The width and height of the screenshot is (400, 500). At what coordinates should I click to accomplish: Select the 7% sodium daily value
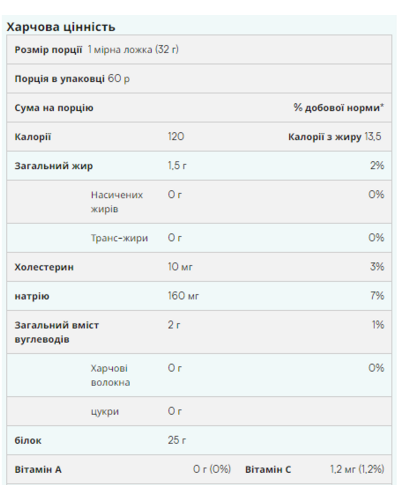point(377,296)
